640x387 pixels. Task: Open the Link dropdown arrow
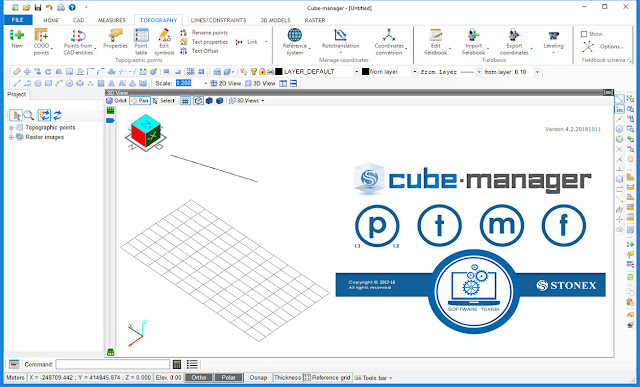click(x=266, y=42)
